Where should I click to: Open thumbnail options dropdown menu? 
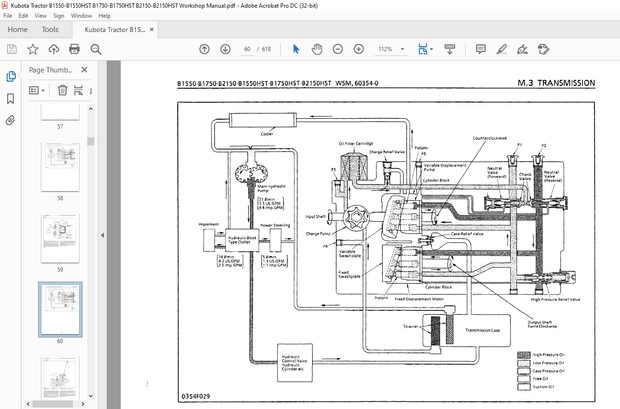37,90
